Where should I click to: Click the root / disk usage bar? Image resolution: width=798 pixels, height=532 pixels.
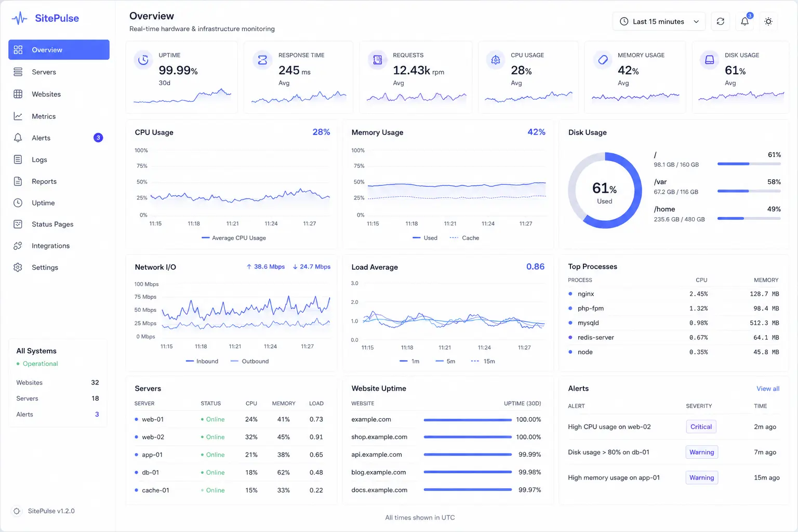point(749,164)
